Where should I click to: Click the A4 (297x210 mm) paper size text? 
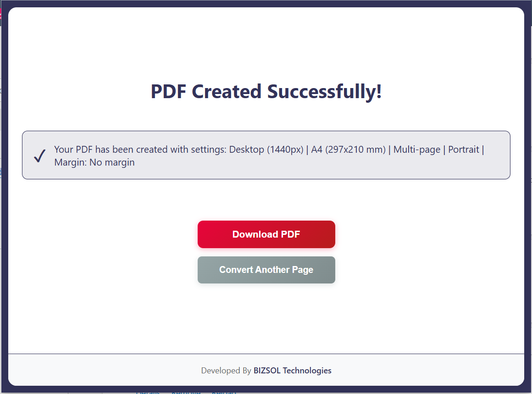[x=348, y=150]
